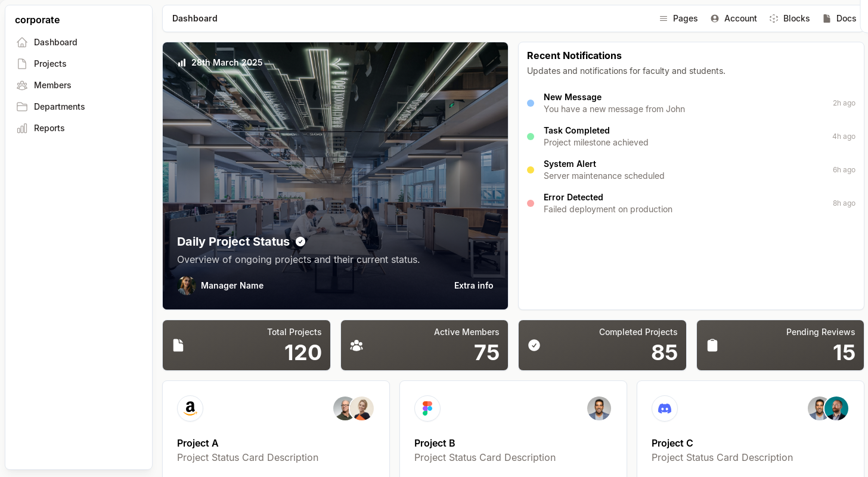
Task: Click the Active Members people icon
Action: coord(356,345)
